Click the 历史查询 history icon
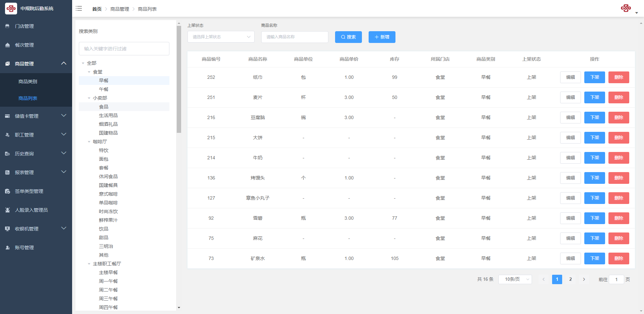The height and width of the screenshot is (314, 644). 7,153
